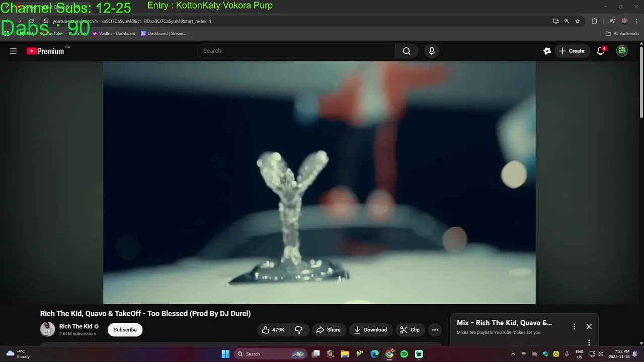Click the system tray microphone icon
Viewport: 644px width, 362px height.
tap(567, 354)
